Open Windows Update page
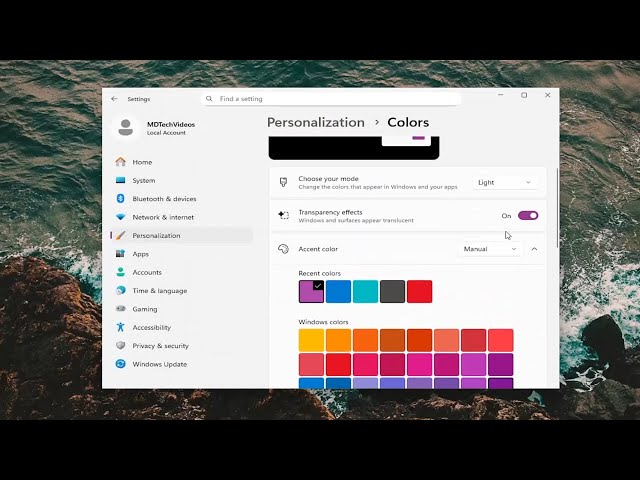 181,364
